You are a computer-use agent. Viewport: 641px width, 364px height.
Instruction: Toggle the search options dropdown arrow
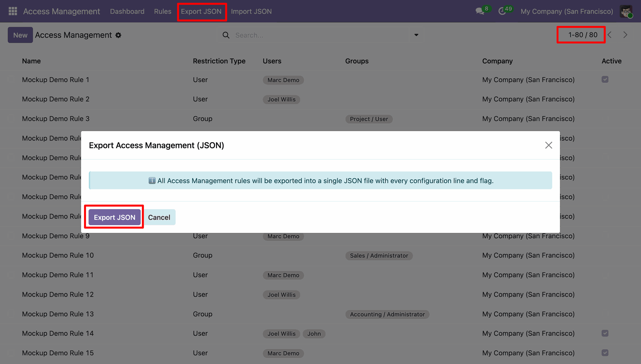416,35
